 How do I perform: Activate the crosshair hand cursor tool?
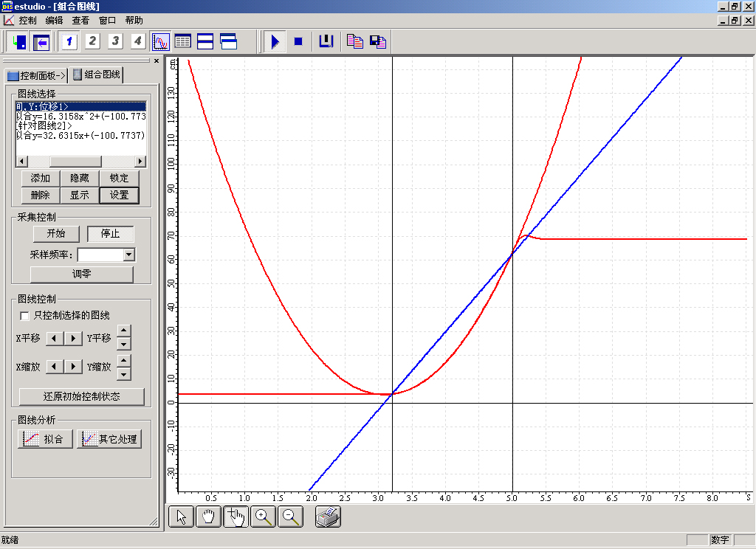click(x=236, y=517)
